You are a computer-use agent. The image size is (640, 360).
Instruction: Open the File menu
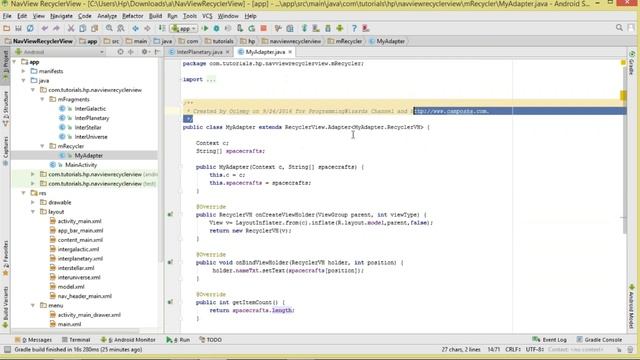pyautogui.click(x=7, y=16)
